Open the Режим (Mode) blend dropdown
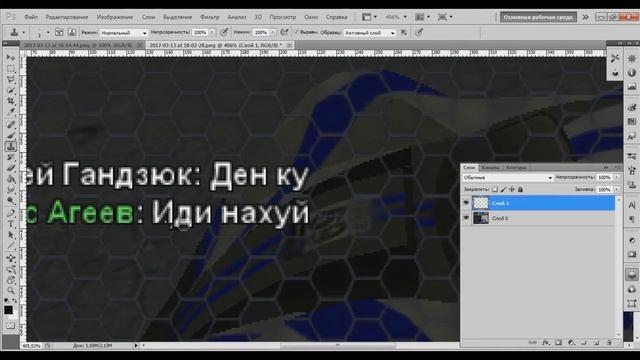 coord(123,32)
